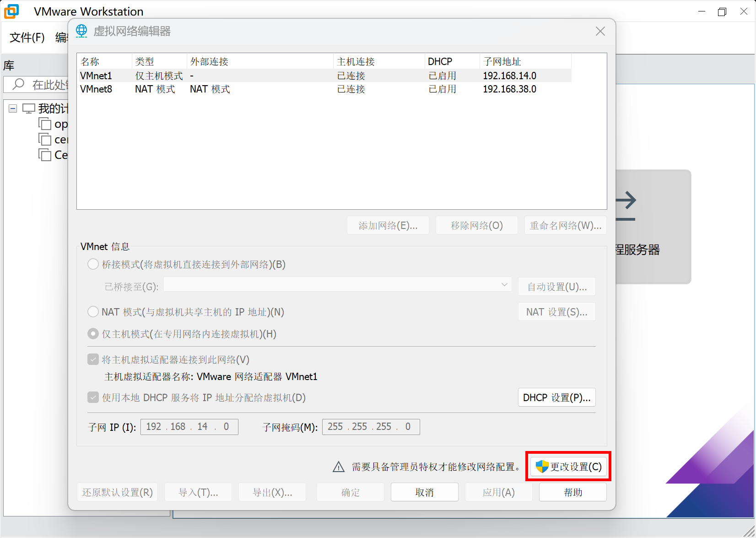Select 仅主机模式 radio button

click(93, 334)
